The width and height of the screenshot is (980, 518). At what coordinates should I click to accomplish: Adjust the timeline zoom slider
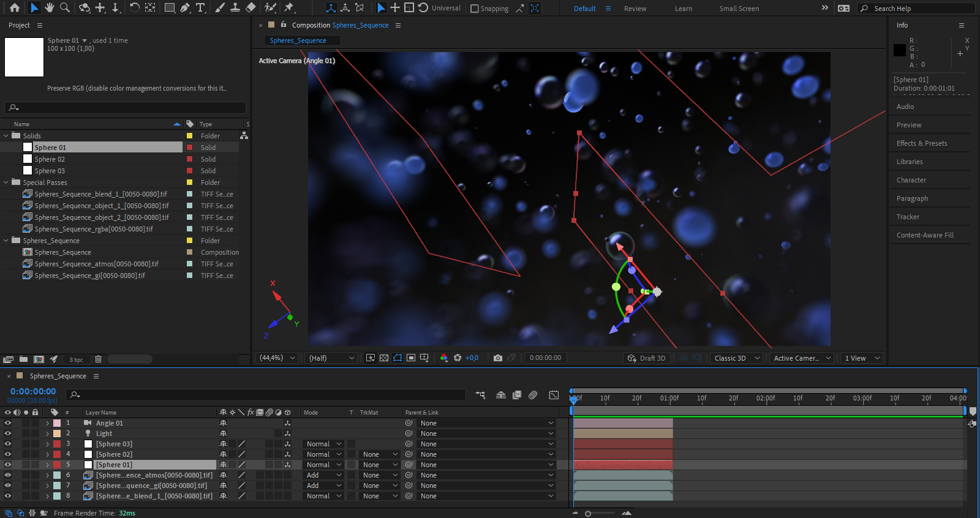(588, 514)
